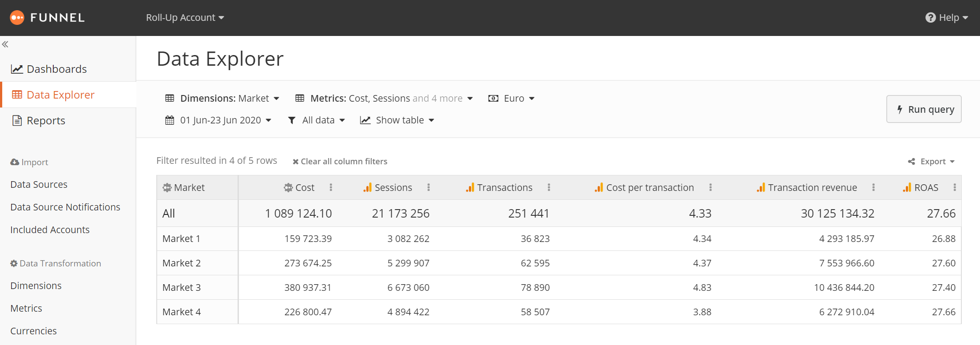Expand the Roll-Up Account dropdown

tap(185, 18)
